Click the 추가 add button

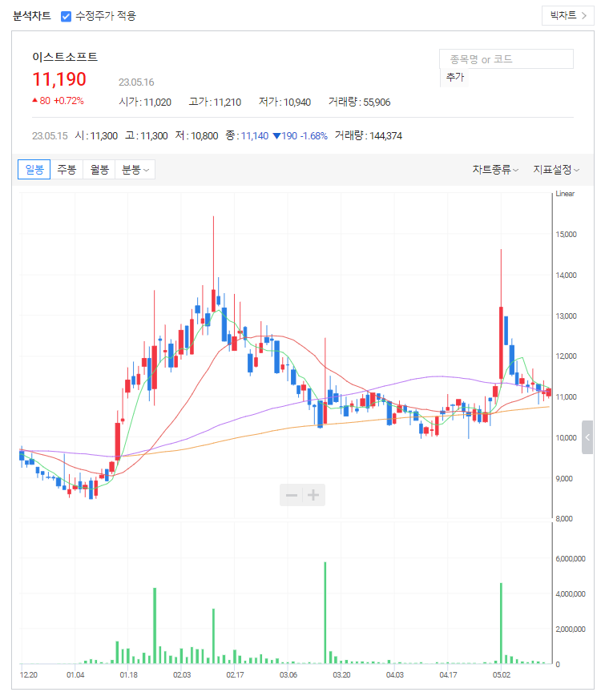coord(455,77)
